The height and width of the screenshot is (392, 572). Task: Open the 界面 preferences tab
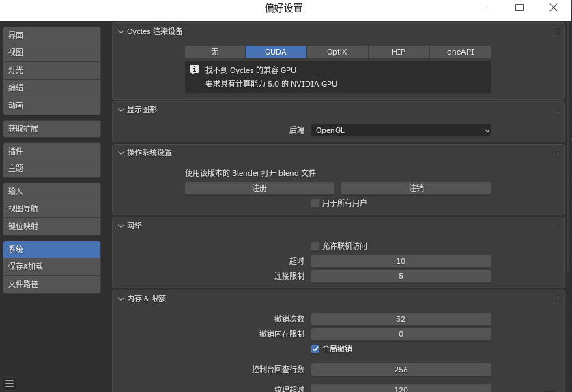click(x=52, y=35)
